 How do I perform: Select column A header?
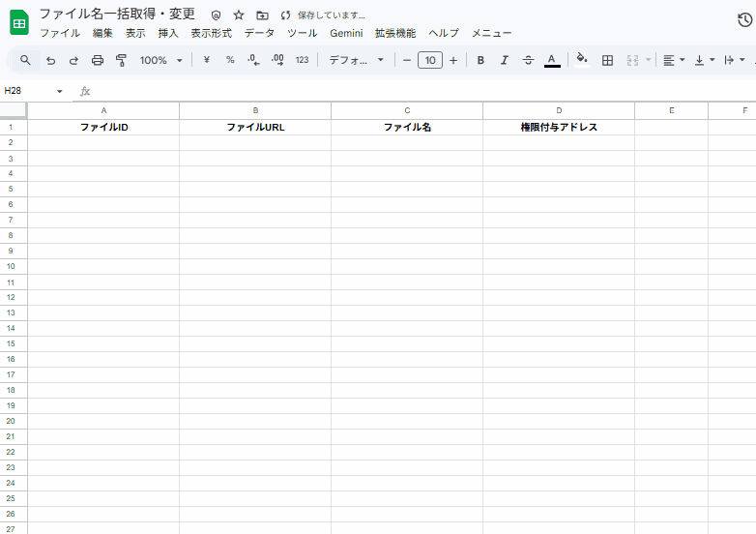pyautogui.click(x=103, y=110)
